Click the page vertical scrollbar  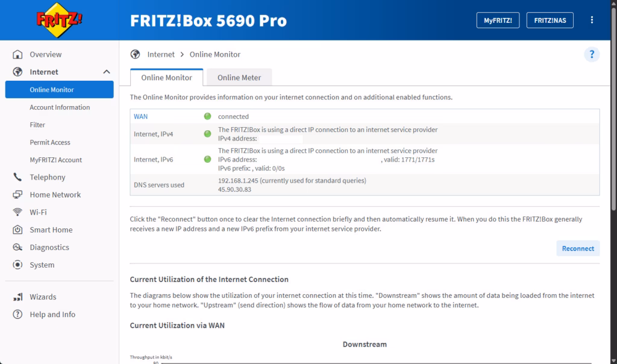pos(613,121)
